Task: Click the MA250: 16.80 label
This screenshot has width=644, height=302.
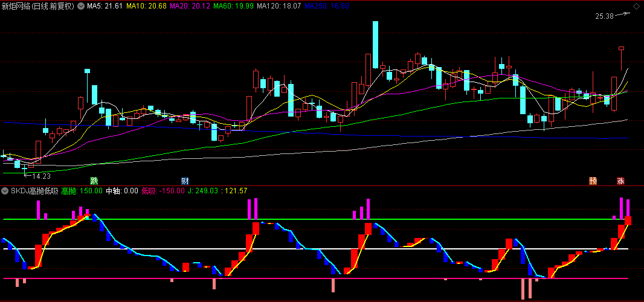Action: [327, 6]
